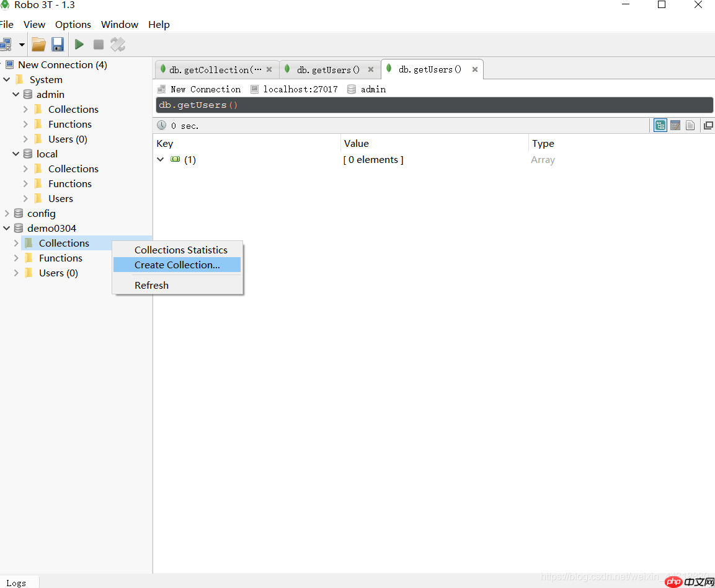Switch results to table view mode
This screenshot has height=588, width=715.
tap(675, 126)
